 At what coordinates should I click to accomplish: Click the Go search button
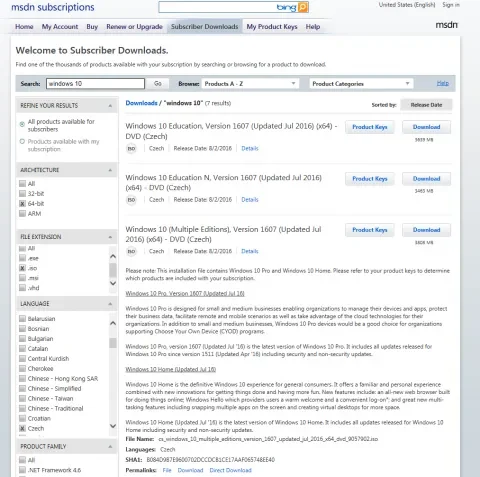click(x=158, y=84)
